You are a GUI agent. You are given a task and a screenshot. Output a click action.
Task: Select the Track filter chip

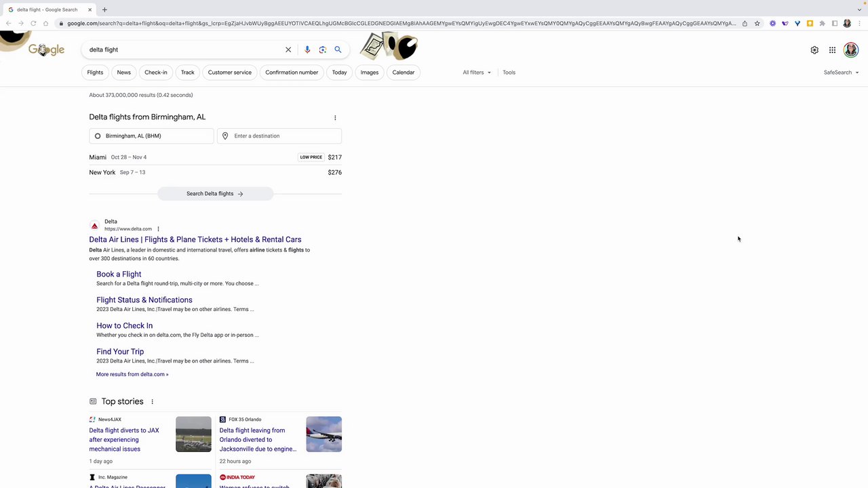188,73
